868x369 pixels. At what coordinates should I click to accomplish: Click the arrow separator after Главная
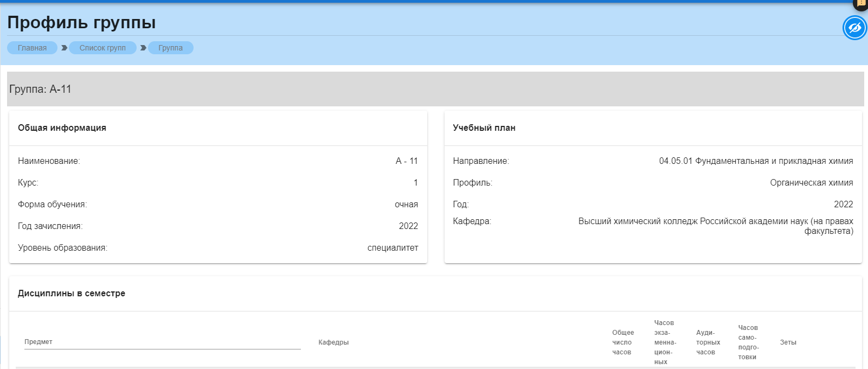click(64, 48)
